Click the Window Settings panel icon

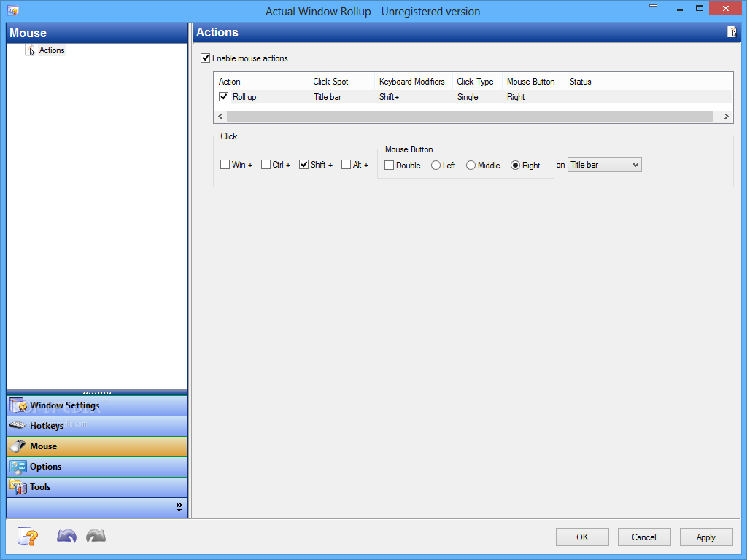(18, 405)
